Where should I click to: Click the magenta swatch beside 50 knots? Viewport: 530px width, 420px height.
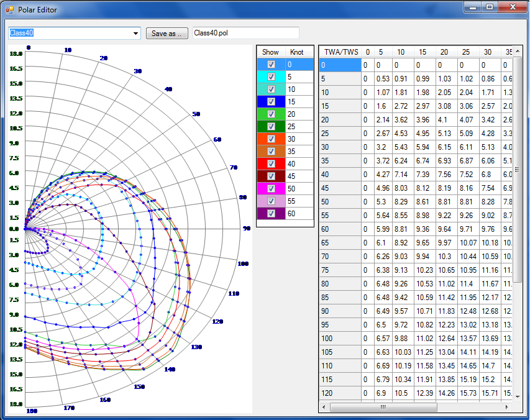tap(261, 188)
